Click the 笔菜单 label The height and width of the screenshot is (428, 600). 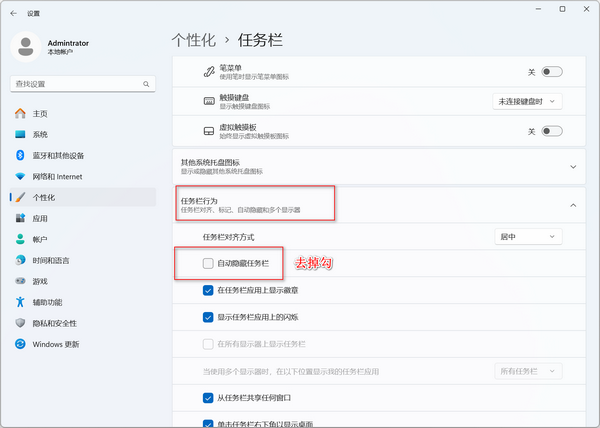click(230, 68)
